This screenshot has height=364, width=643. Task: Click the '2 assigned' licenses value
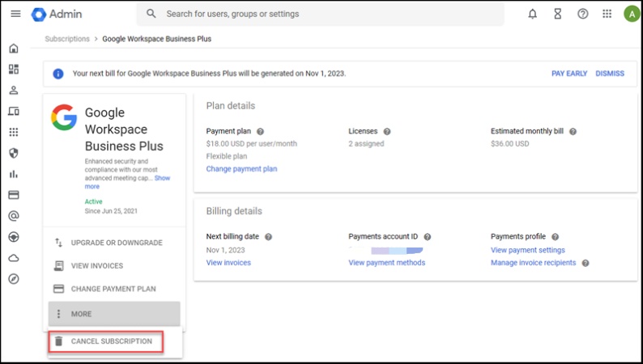point(366,144)
